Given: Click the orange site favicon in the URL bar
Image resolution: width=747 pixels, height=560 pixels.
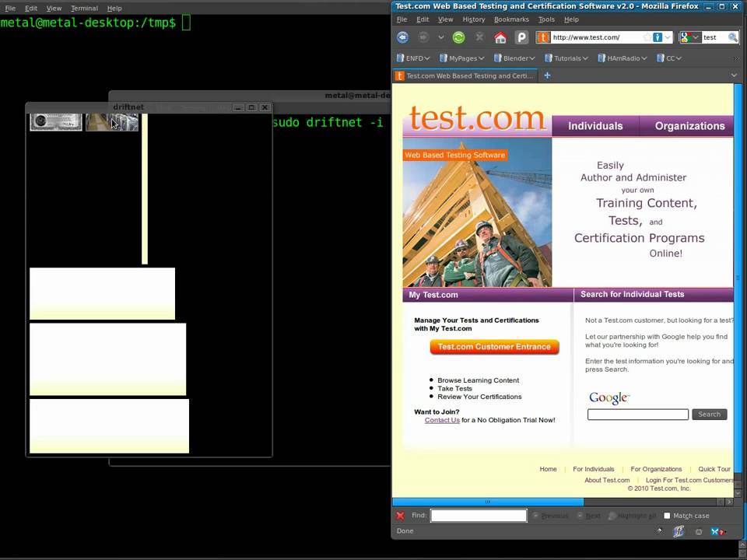Looking at the screenshot, I should tap(543, 37).
